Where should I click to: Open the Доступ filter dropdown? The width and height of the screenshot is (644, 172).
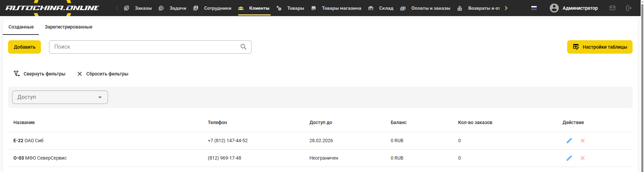coord(60,97)
